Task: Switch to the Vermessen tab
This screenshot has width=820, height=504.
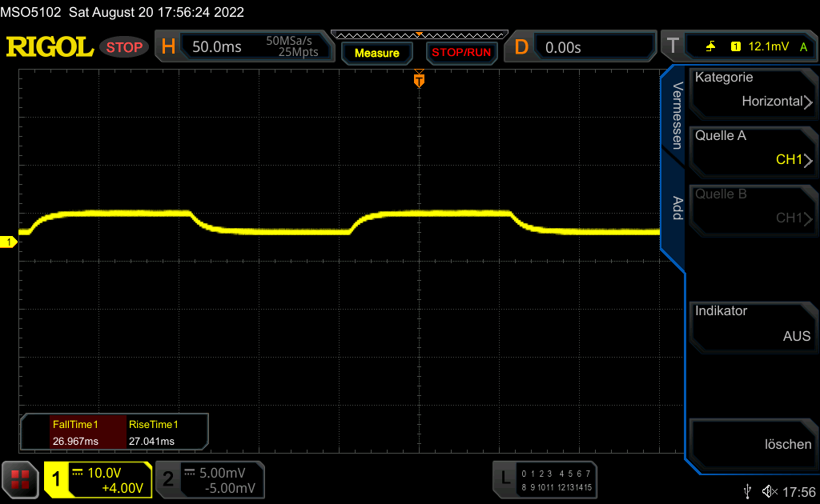Action: [x=677, y=116]
